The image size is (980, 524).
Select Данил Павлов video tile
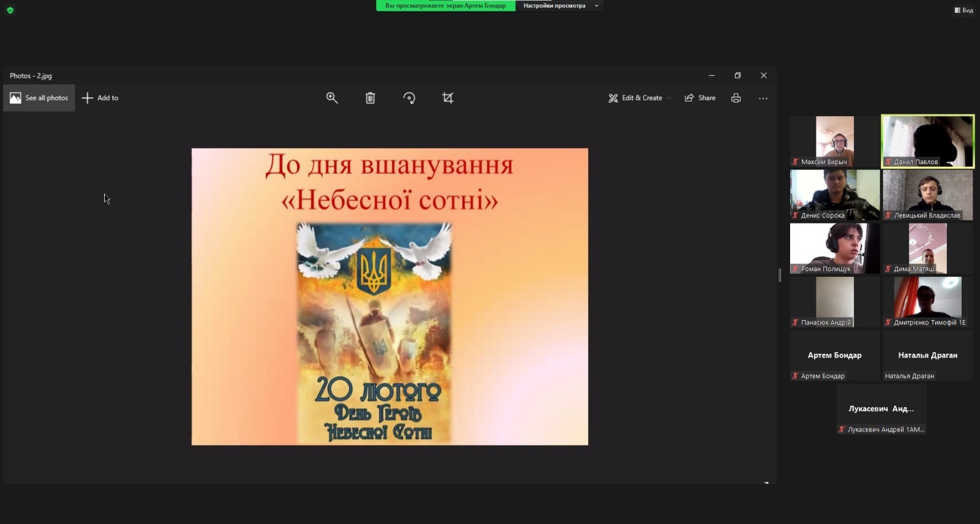click(928, 141)
